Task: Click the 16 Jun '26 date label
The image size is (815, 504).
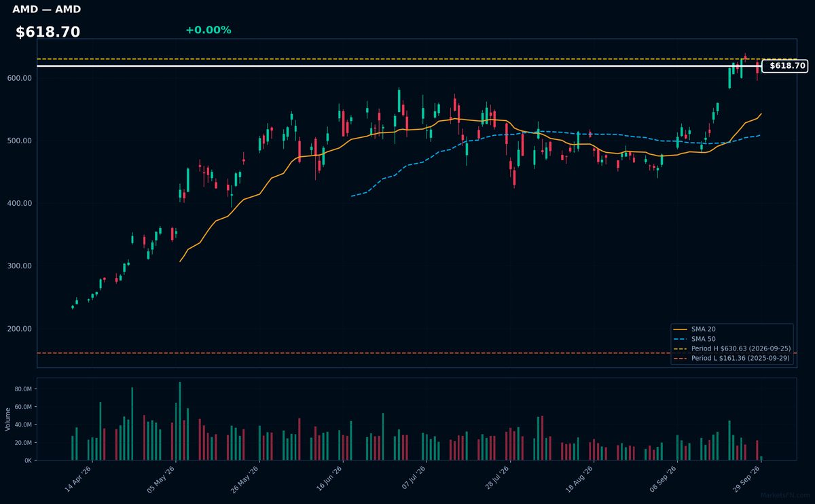Action: 330,480
